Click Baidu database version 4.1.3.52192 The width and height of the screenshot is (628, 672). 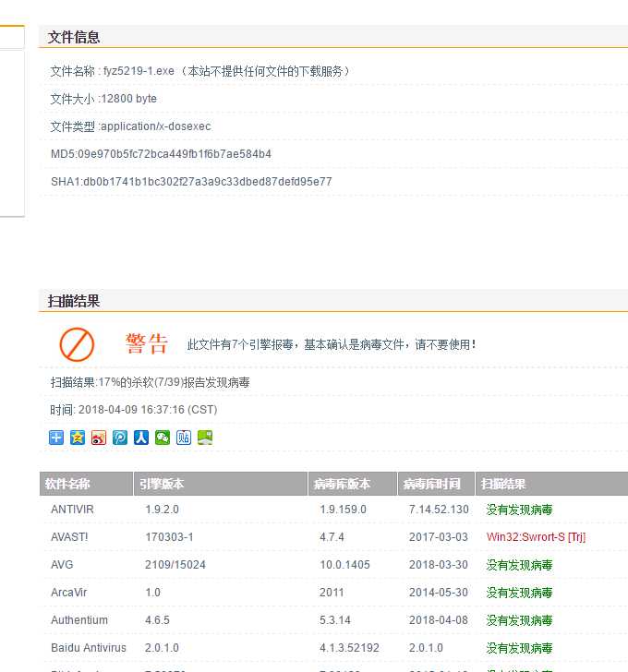point(349,648)
